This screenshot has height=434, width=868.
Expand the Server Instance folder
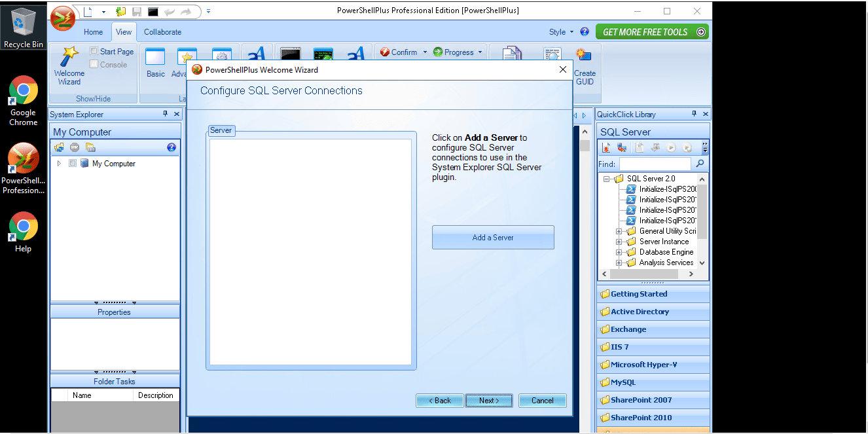pyautogui.click(x=619, y=242)
